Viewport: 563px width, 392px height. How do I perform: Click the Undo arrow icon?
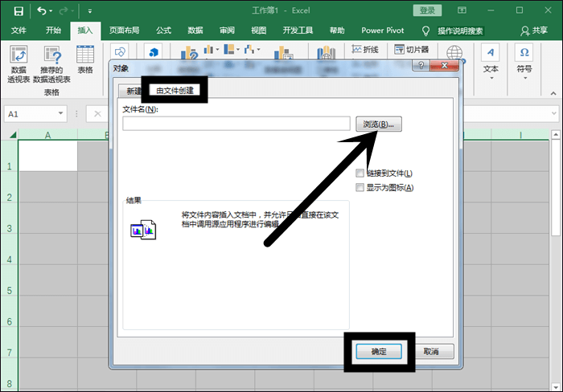[42, 10]
